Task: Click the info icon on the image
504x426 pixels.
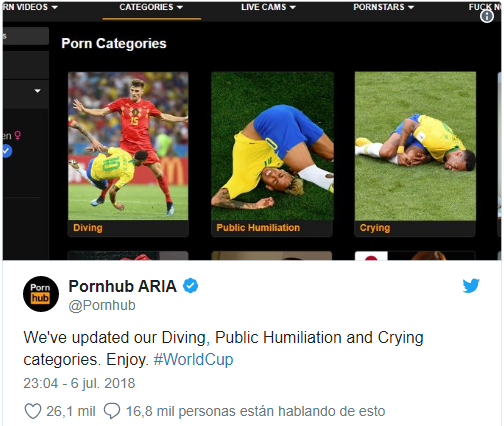Action: tap(487, 16)
